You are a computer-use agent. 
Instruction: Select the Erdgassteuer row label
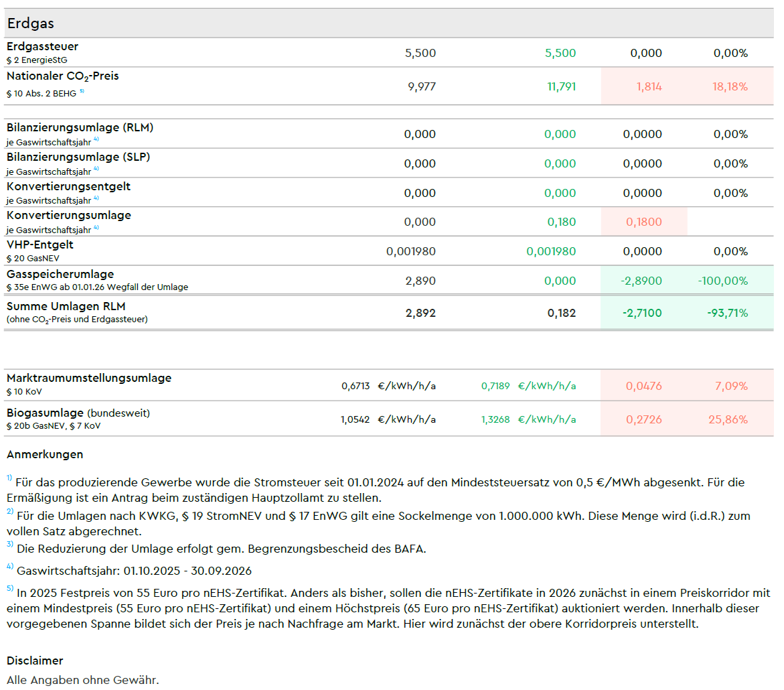pos(42,47)
